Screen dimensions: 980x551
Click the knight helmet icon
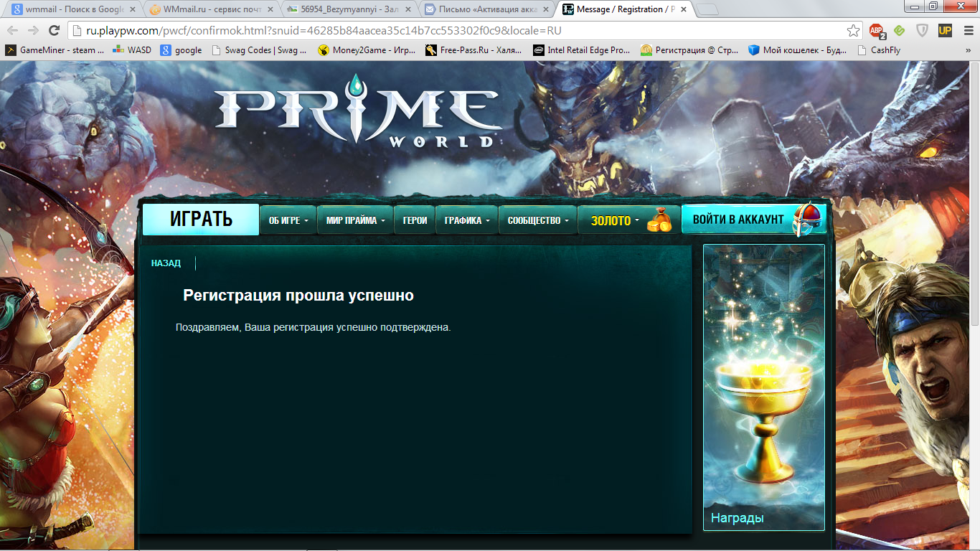807,219
